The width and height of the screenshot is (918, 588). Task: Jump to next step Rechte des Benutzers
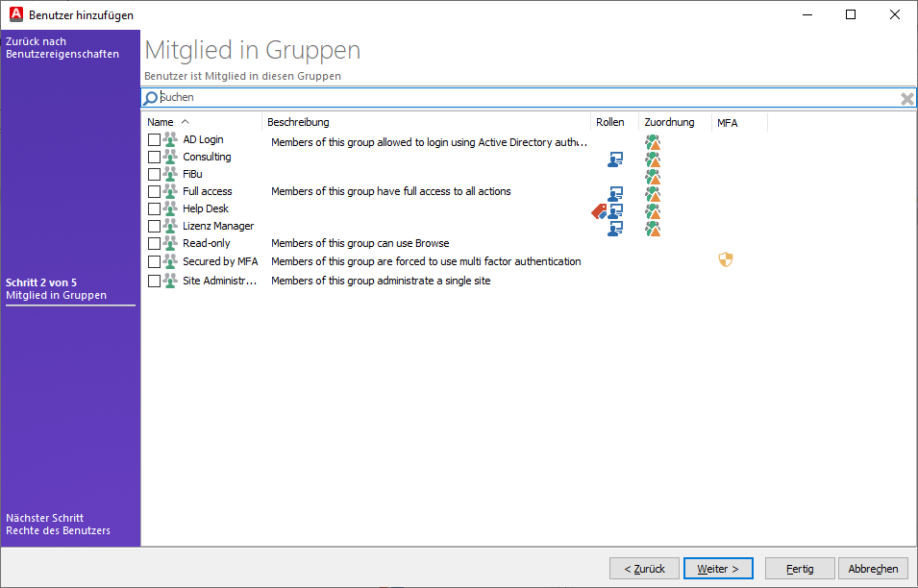(58, 525)
